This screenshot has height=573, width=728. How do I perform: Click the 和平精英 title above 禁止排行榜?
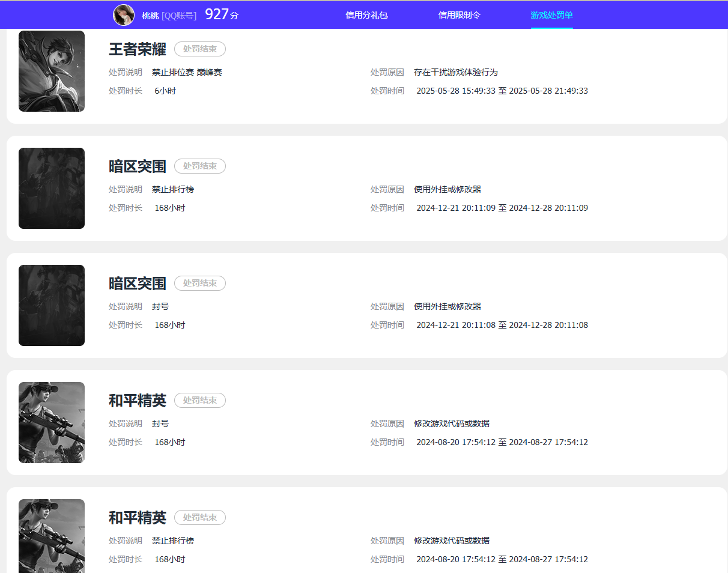tap(138, 518)
